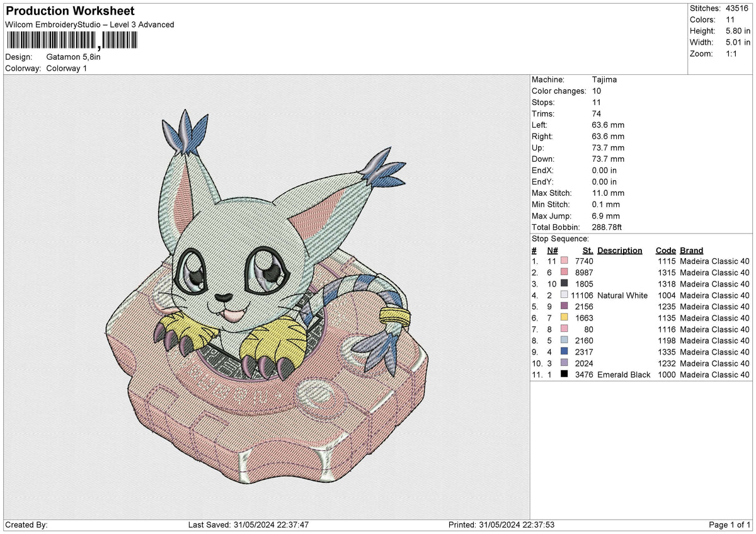The height and width of the screenshot is (534, 756).
Task: Click the color swatch for stop 2 (needle 6)
Action: click(564, 273)
